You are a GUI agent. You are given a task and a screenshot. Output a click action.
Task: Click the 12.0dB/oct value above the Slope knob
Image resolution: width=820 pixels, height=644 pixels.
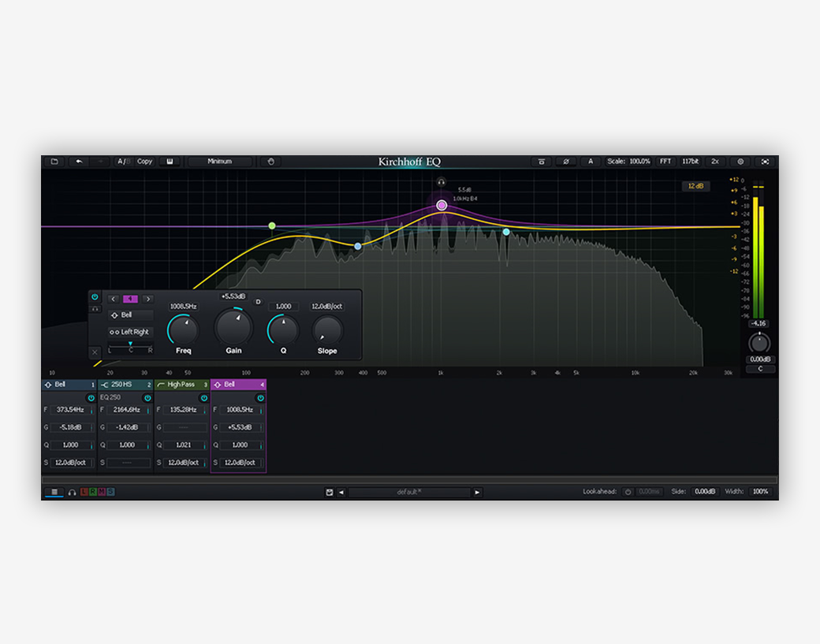click(x=327, y=307)
